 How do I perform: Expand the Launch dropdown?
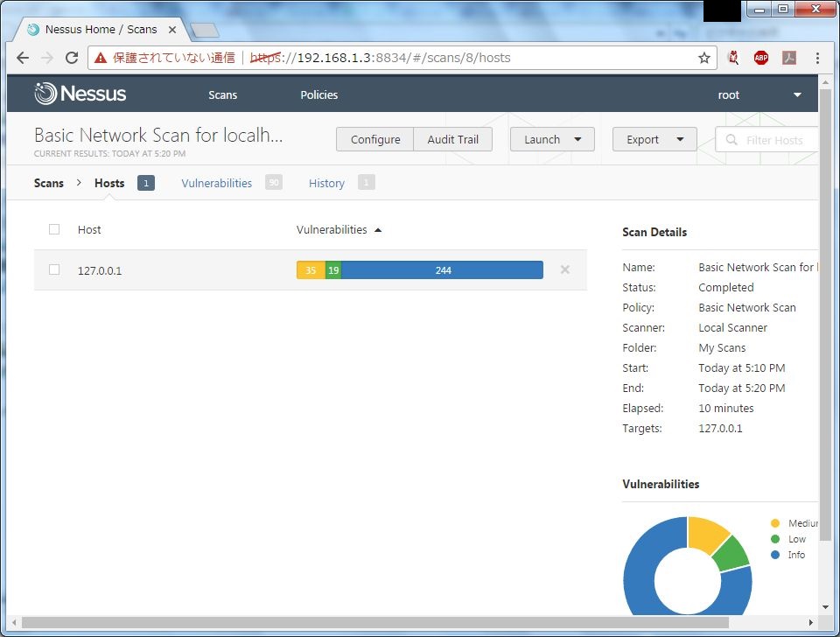552,139
